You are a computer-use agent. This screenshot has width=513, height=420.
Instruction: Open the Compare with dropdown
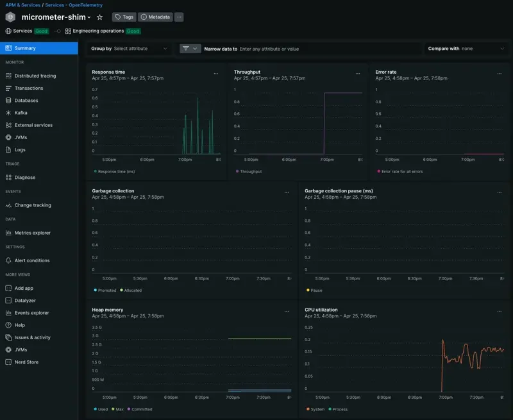[x=466, y=49]
